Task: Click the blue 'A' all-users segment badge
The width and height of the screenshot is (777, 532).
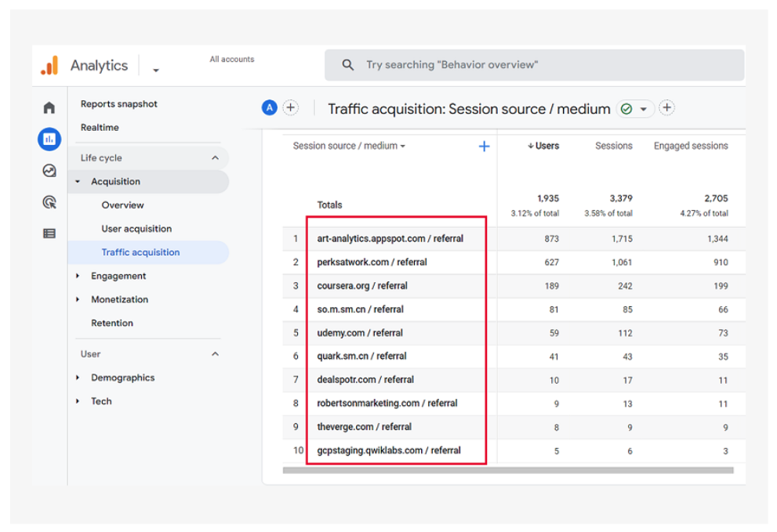Action: click(269, 107)
